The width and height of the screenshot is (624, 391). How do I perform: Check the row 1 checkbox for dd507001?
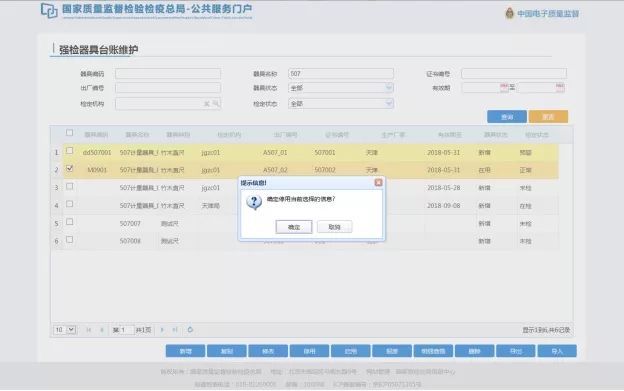point(70,151)
